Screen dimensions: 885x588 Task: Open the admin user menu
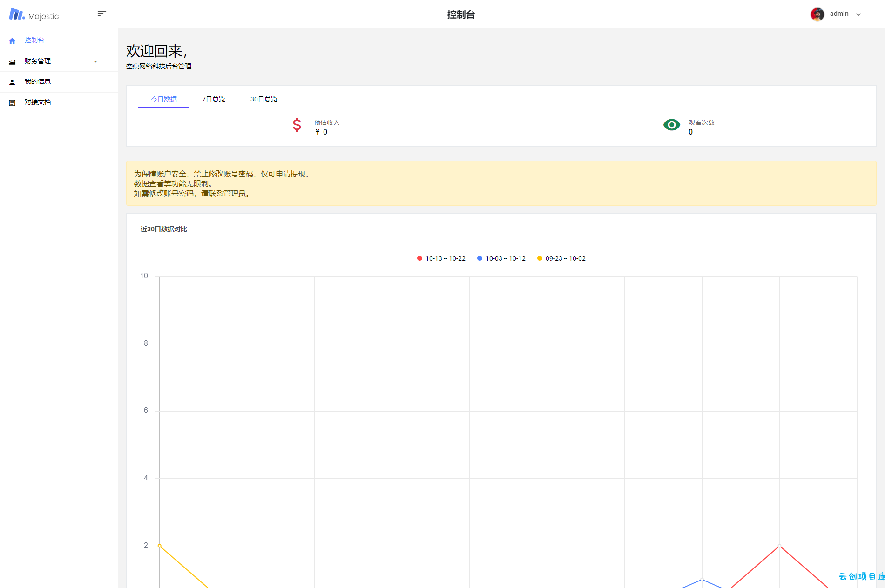[836, 14]
